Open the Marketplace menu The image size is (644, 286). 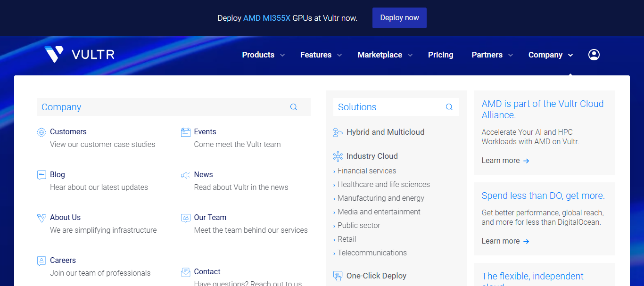(x=380, y=55)
